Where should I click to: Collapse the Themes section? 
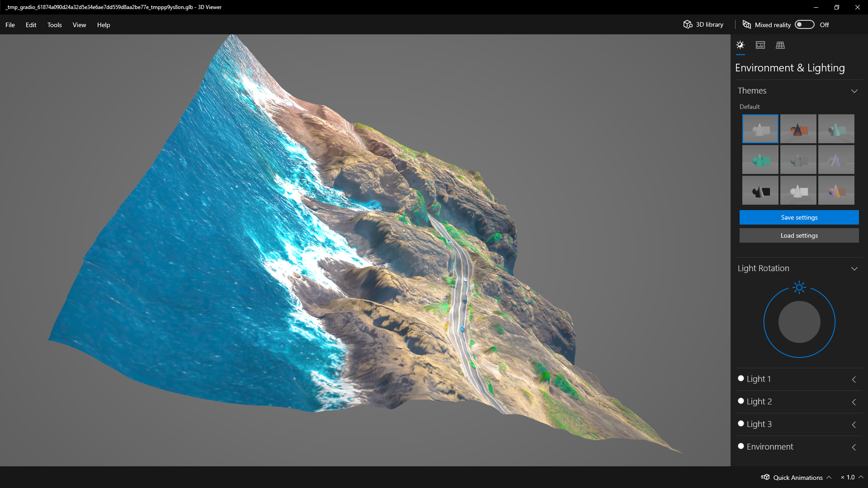854,91
